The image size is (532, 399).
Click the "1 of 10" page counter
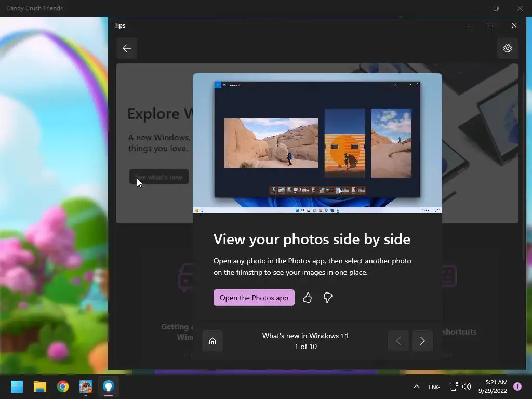305,347
